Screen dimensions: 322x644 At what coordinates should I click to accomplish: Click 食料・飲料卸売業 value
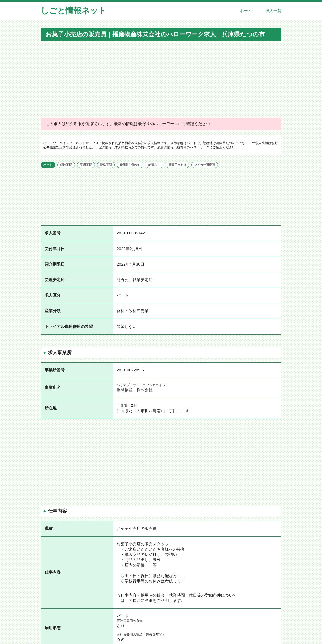coord(133,311)
